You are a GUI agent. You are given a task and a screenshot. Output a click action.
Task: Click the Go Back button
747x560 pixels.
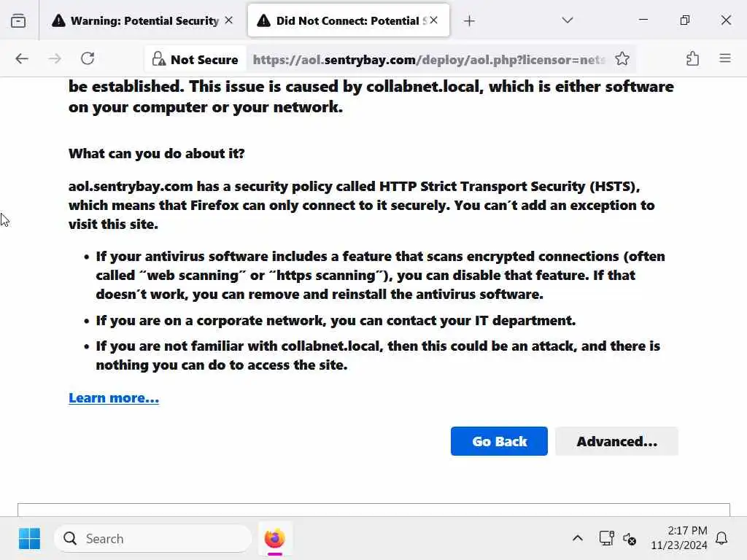tap(499, 441)
